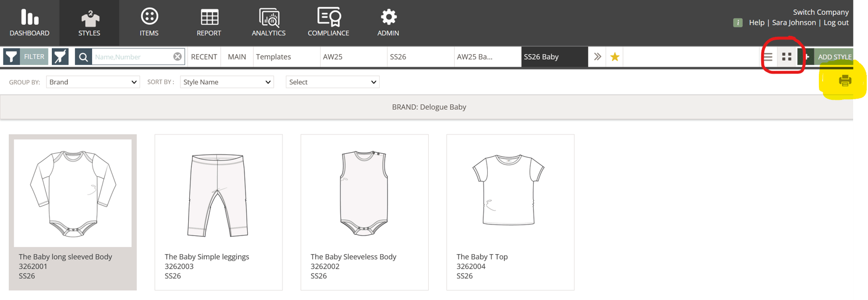
Task: Expand the Select dropdown
Action: 332,82
